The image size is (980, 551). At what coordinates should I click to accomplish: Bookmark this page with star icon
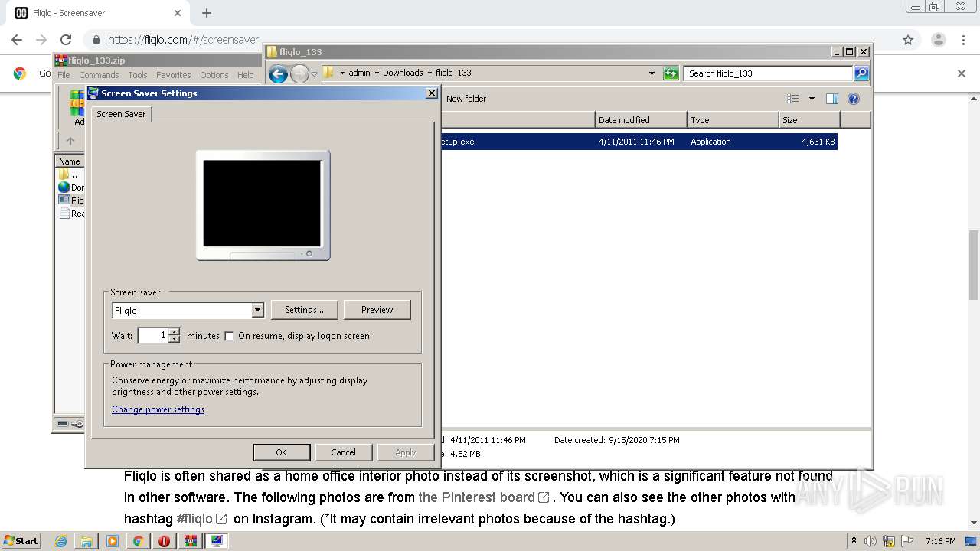tap(908, 40)
